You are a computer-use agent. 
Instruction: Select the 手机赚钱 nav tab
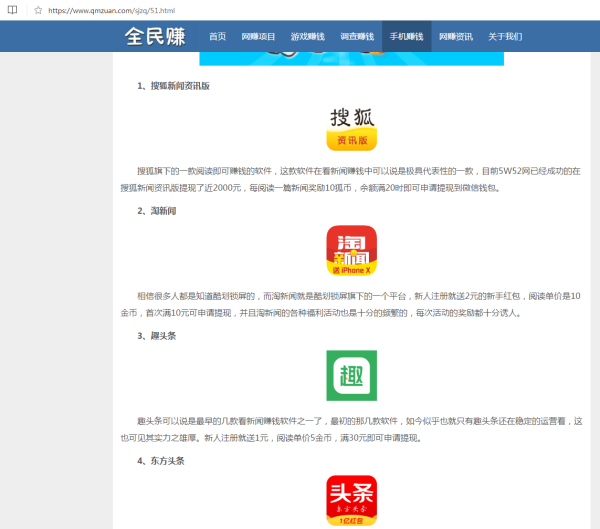[x=406, y=36]
